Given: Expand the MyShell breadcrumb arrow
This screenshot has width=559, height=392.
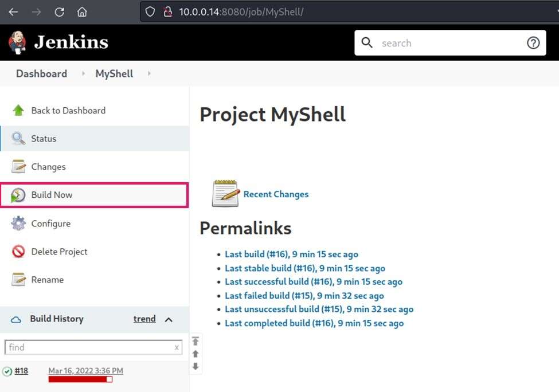Looking at the screenshot, I should pos(149,73).
